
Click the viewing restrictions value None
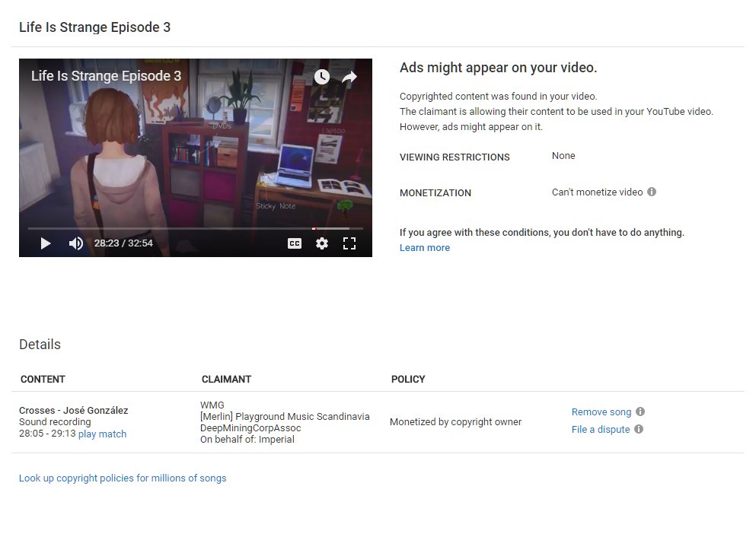point(563,156)
